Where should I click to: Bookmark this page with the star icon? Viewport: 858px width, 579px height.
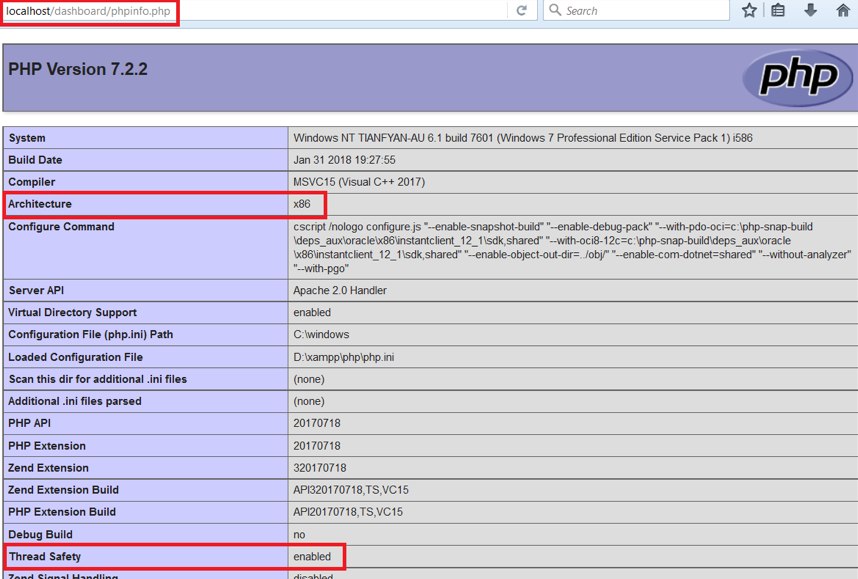pos(749,10)
